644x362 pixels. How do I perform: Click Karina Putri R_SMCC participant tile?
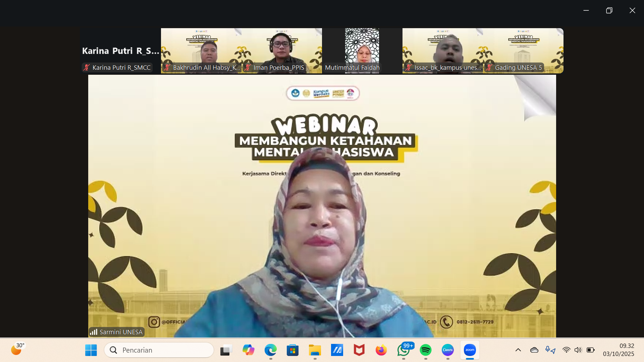(120, 50)
